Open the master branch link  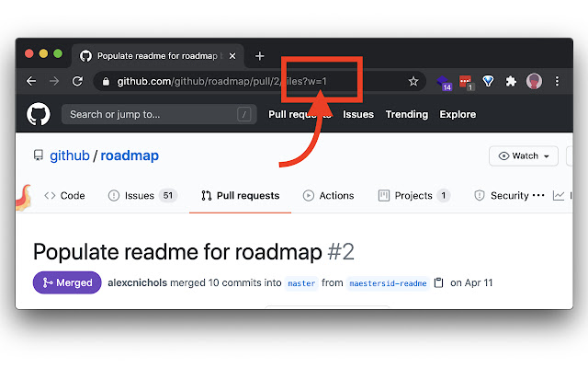(301, 282)
